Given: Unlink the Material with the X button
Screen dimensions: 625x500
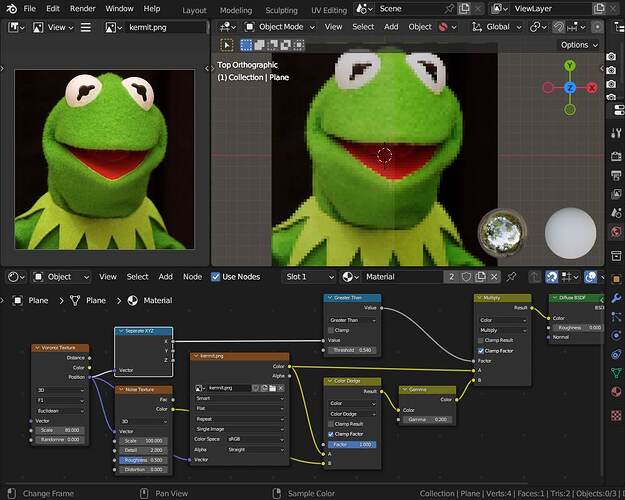Looking at the screenshot, I should 494,277.
